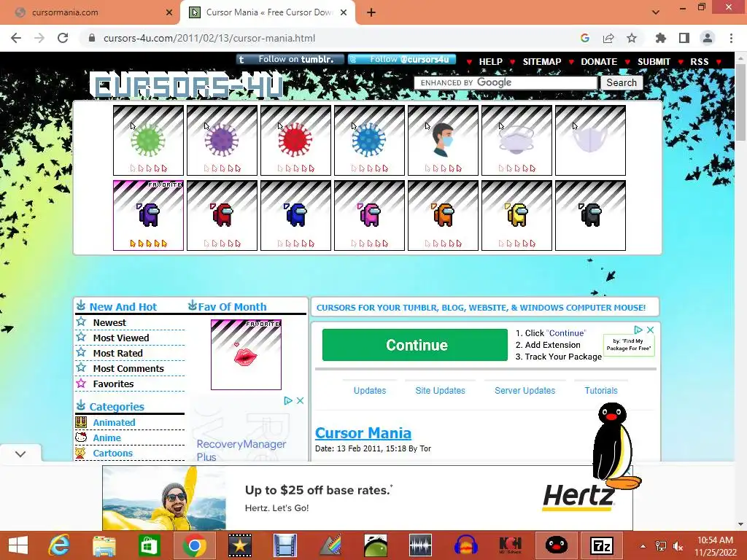Open Chrome's three-dot menu
Image resolution: width=747 pixels, height=560 pixels.
click(x=731, y=38)
